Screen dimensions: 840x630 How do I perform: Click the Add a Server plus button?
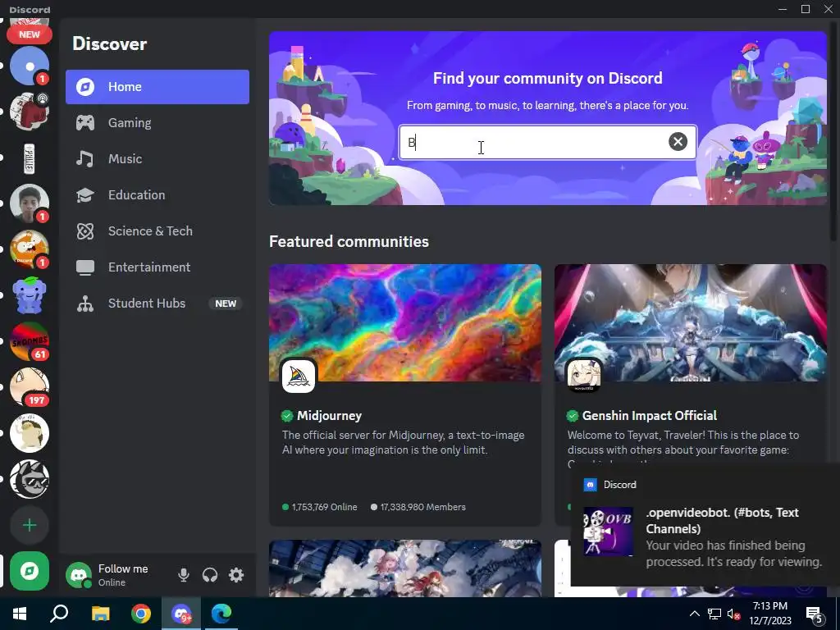(x=30, y=526)
